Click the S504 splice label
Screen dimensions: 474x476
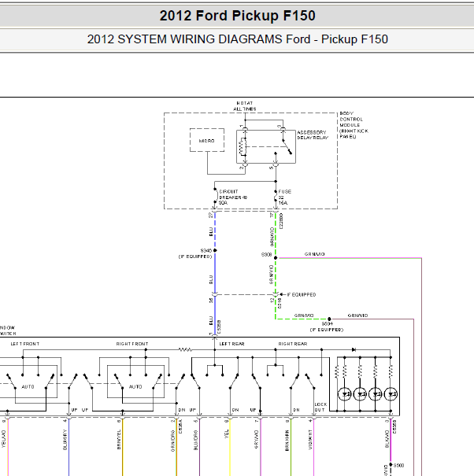[x=328, y=324]
